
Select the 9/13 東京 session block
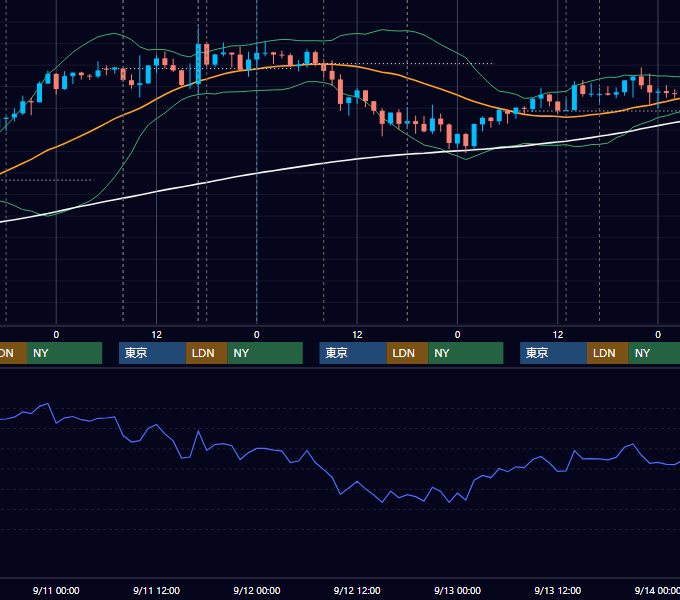[x=554, y=353]
